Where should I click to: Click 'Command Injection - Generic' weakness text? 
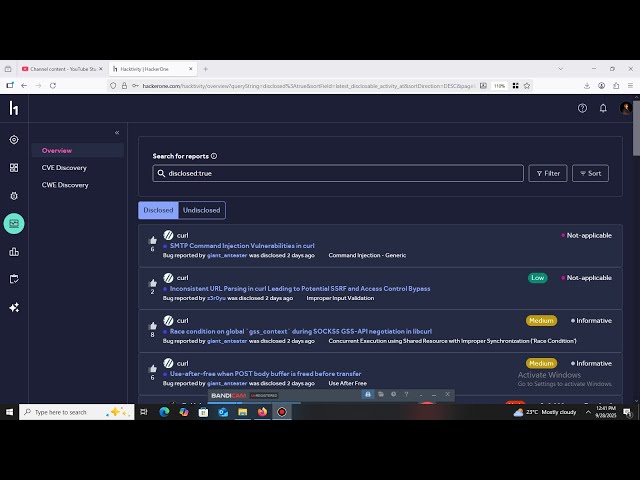point(367,256)
